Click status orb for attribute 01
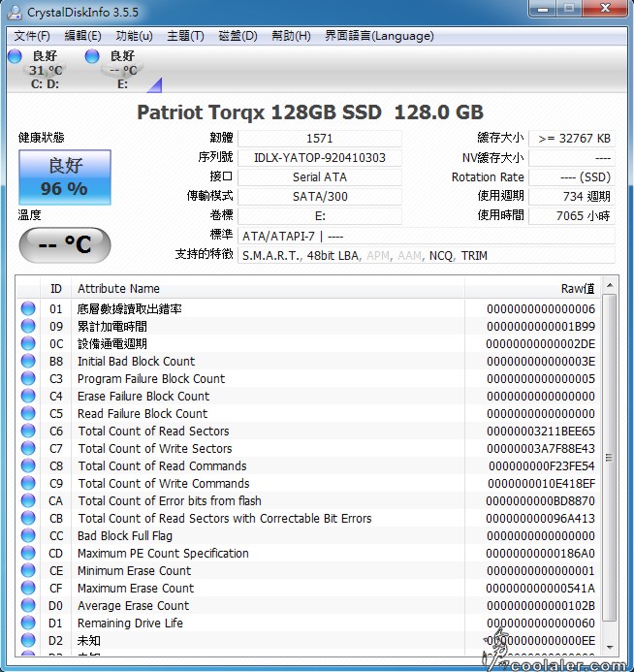 tap(28, 308)
